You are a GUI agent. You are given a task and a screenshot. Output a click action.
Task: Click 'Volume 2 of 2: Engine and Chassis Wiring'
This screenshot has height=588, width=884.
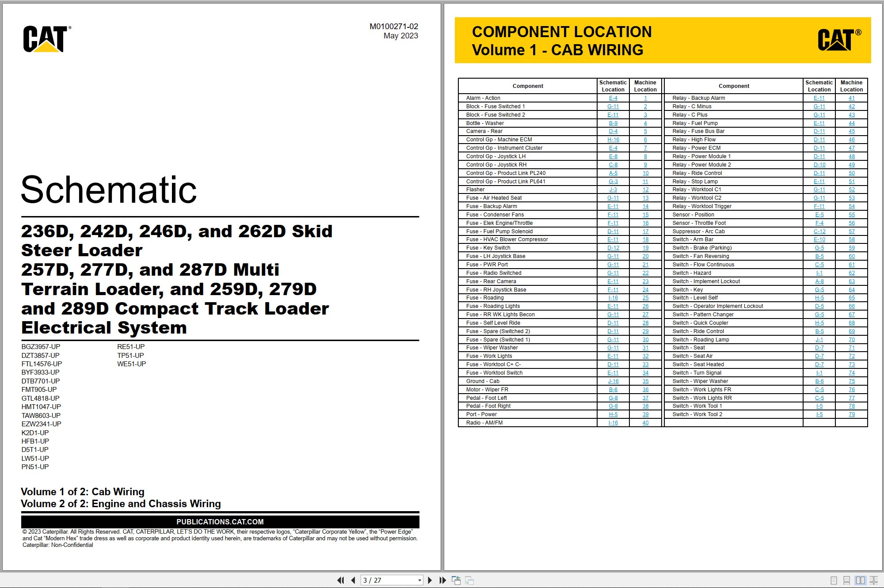pyautogui.click(x=121, y=504)
